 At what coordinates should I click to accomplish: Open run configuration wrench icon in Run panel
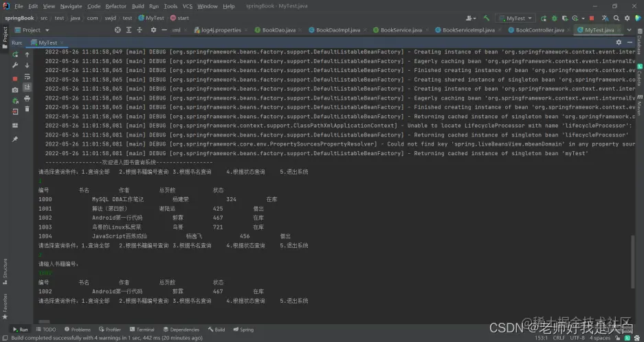tap(15, 65)
